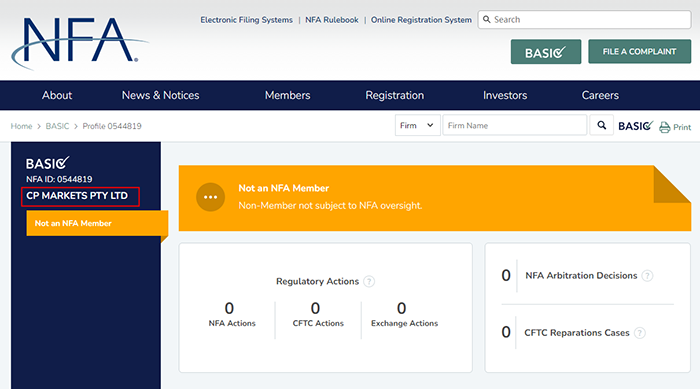Click the magnifier search button beside Firm Name
This screenshot has width=700, height=389.
coord(601,125)
